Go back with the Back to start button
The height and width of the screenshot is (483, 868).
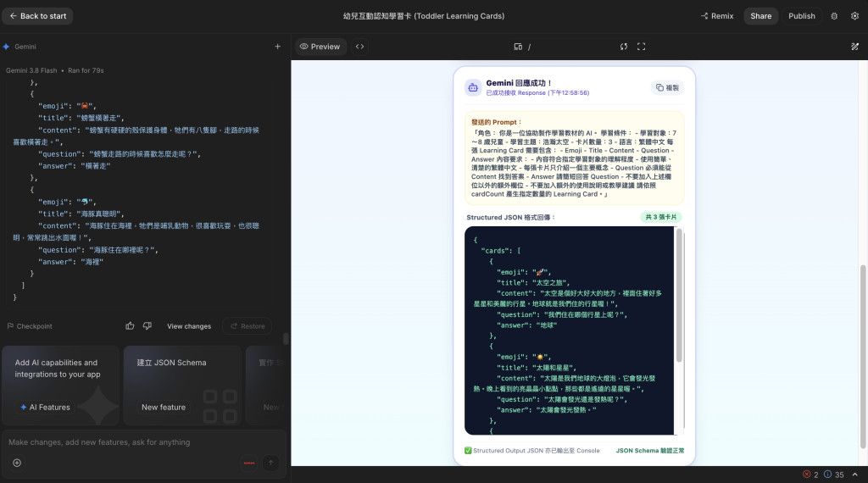coord(37,16)
